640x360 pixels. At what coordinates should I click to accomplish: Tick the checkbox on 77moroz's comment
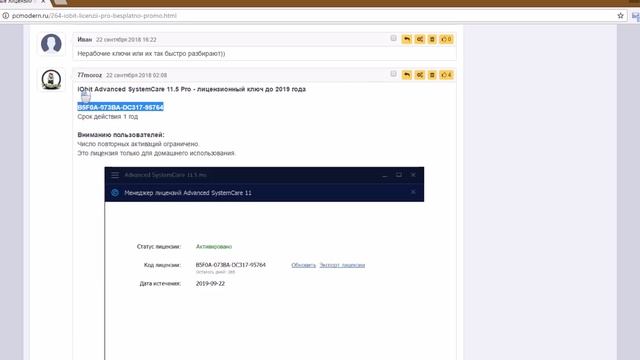(x=393, y=74)
